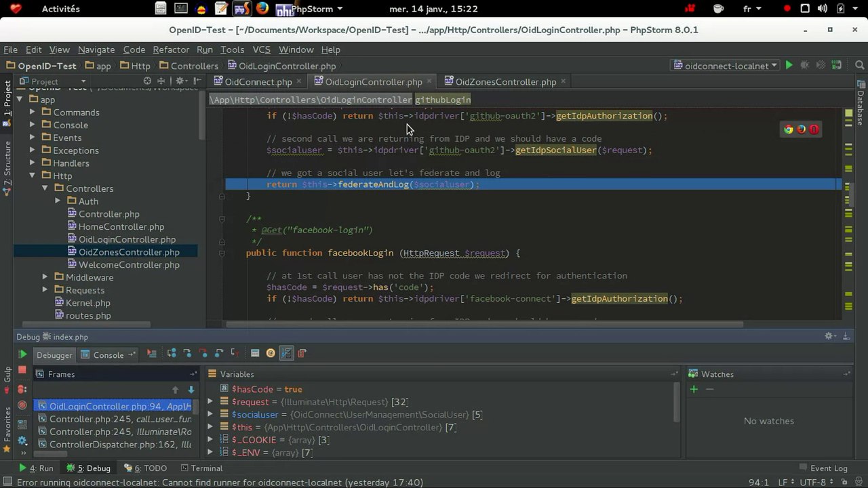Open the Navigate menu
This screenshot has height=488, width=868.
click(96, 49)
